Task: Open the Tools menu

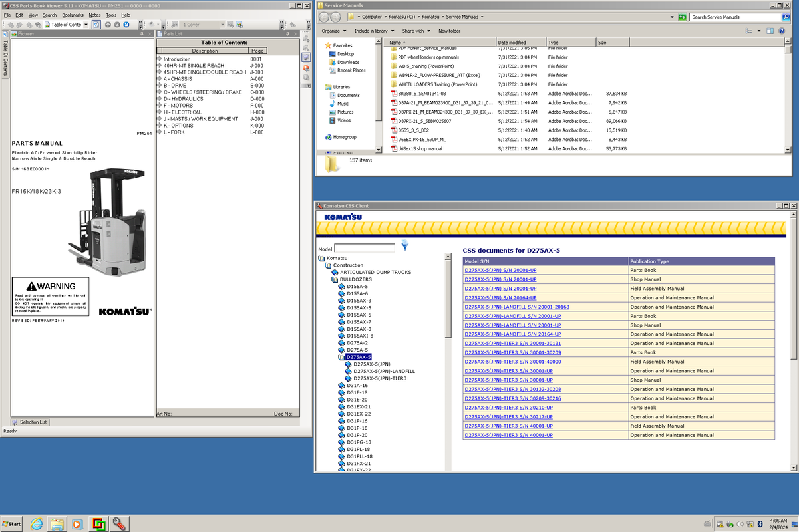Action: [x=111, y=15]
